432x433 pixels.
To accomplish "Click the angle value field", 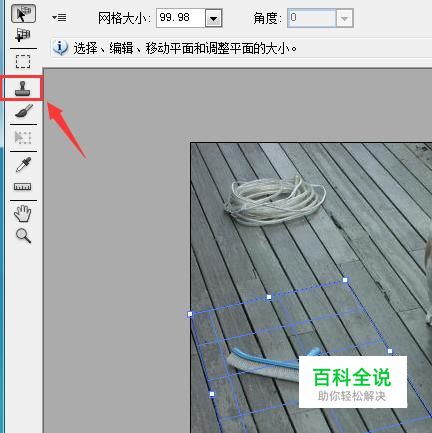I will pyautogui.click(x=311, y=18).
